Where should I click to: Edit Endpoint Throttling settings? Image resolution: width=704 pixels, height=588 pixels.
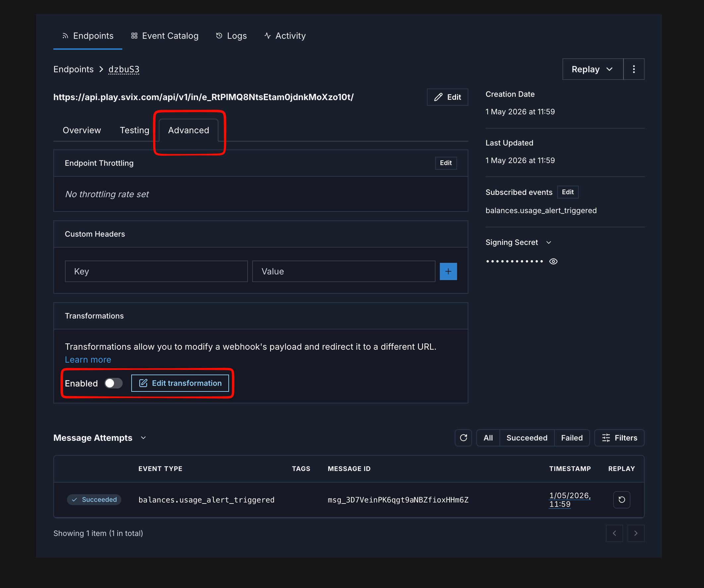coord(446,163)
